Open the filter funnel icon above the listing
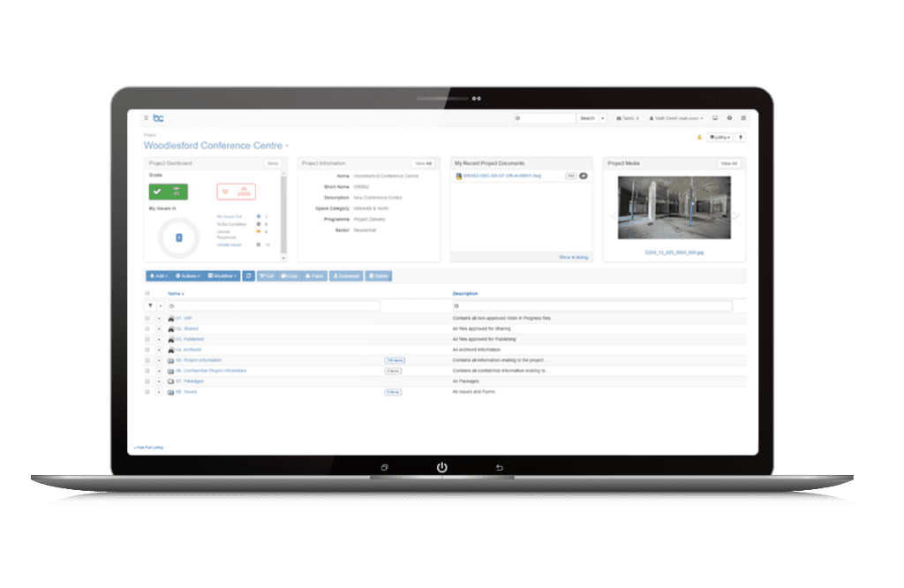The image size is (904, 588). [151, 305]
